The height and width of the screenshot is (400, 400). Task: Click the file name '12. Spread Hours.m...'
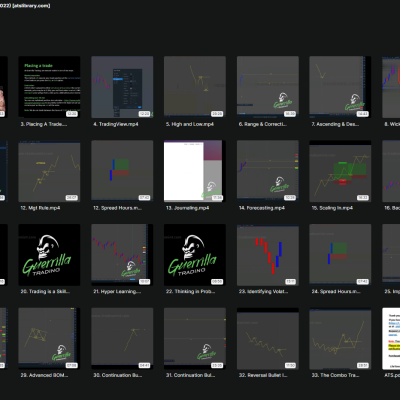click(118, 208)
